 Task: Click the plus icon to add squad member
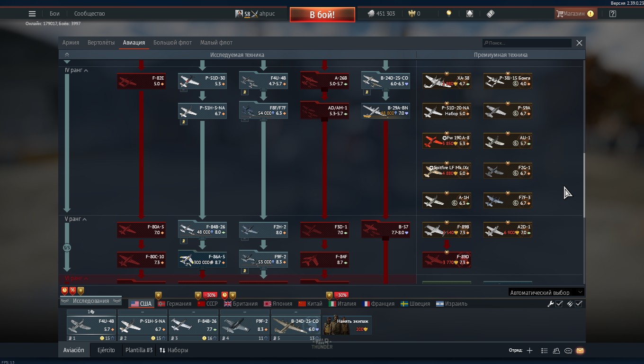click(529, 351)
